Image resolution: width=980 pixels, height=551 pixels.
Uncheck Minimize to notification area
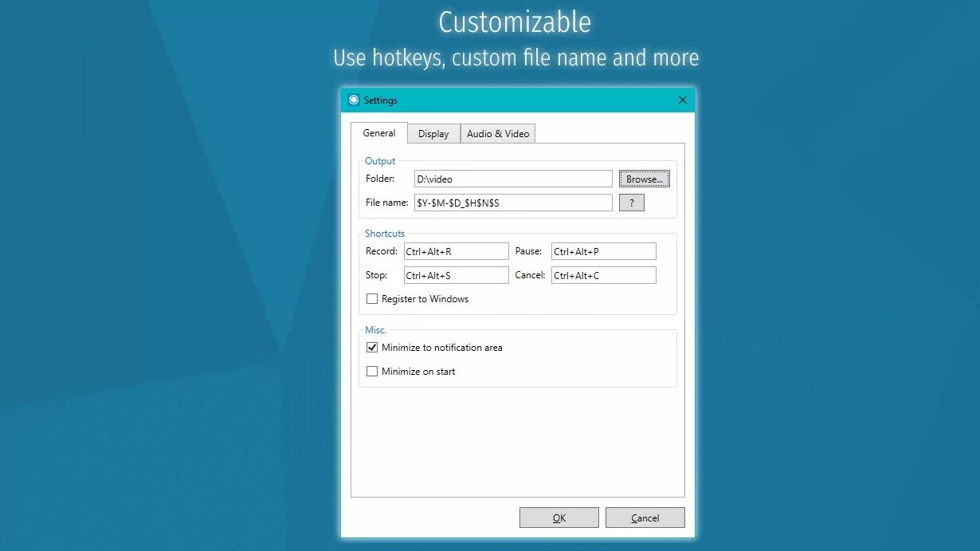click(x=372, y=347)
